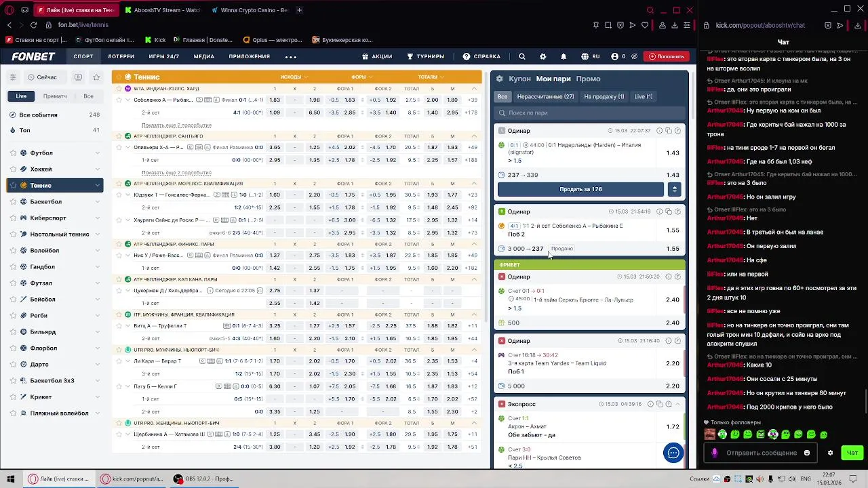868x488 pixels.
Task: Toggle the balance visibility eye icon
Action: click(x=633, y=56)
